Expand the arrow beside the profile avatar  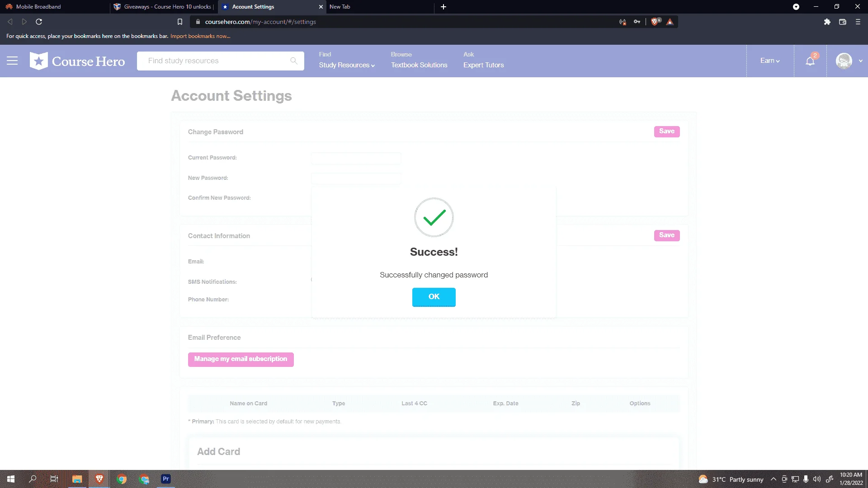[x=860, y=61]
